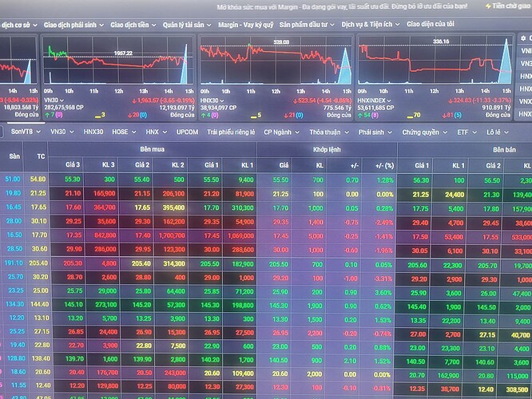Viewport: 532px width, 399px height.
Task: Select the SonVTB watchlist tab
Action: [x=26, y=132]
